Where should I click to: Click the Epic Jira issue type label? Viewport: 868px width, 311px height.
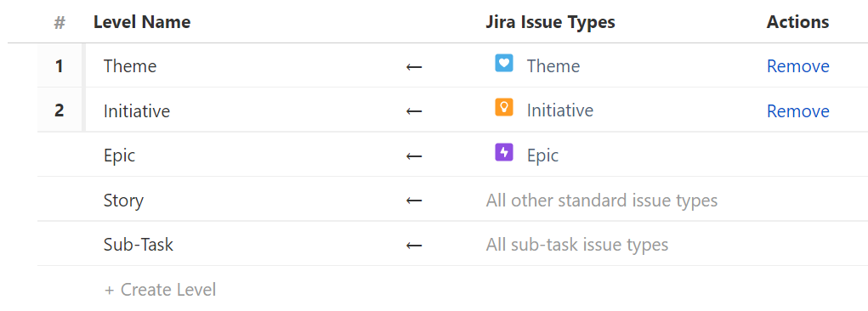pos(542,155)
